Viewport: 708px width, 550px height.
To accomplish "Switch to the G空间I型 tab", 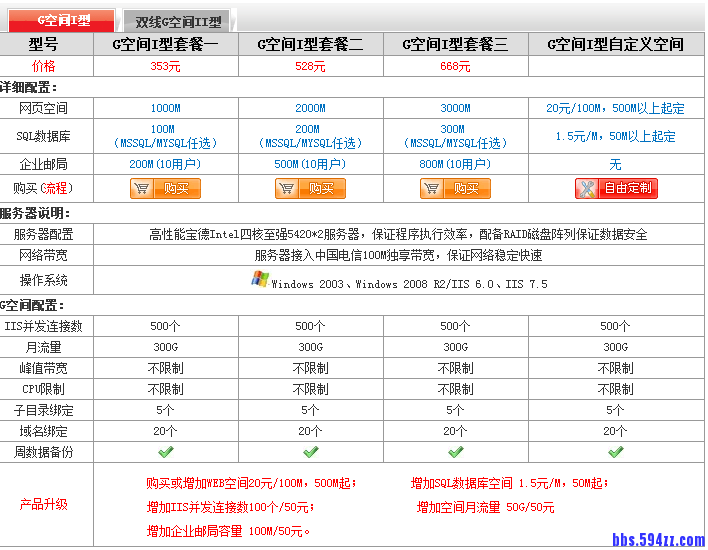I will click(61, 20).
